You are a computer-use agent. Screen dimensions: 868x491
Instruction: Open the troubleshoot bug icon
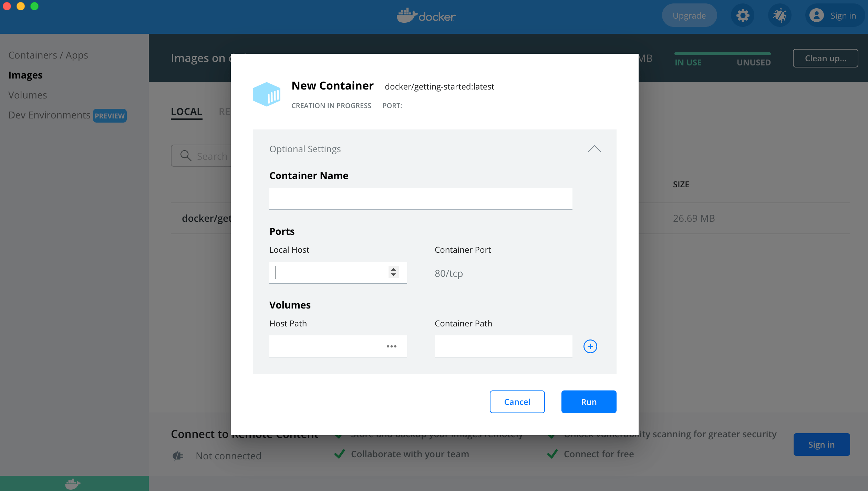pyautogui.click(x=779, y=16)
